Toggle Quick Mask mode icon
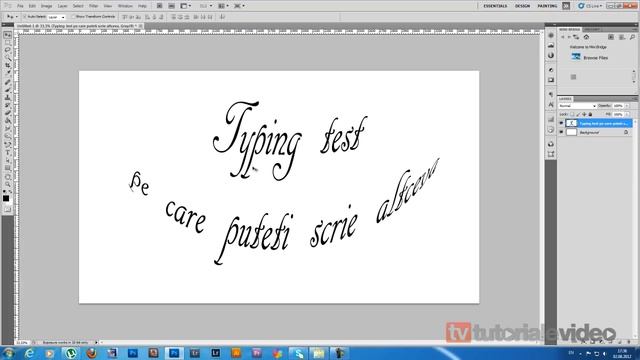 pos(7,209)
